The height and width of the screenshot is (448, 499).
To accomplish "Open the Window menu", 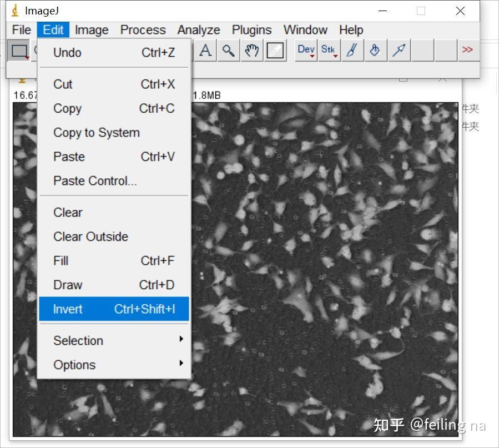I will click(x=305, y=30).
